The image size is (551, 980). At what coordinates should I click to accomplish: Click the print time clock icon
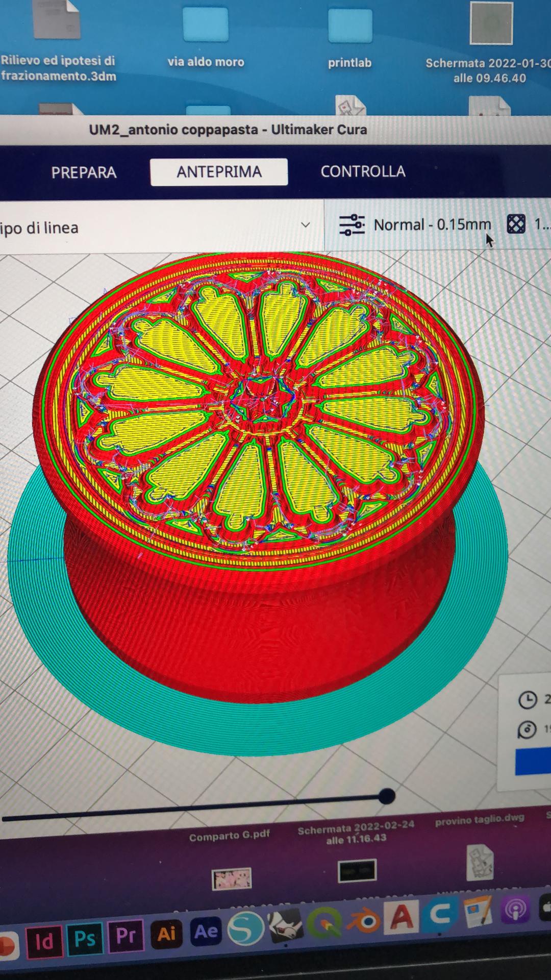[x=528, y=700]
